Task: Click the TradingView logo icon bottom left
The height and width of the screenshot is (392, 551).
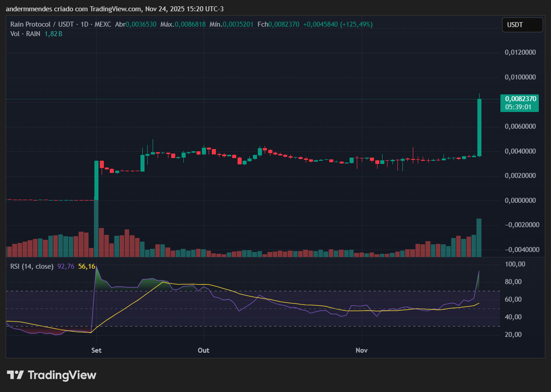Action: click(x=16, y=375)
